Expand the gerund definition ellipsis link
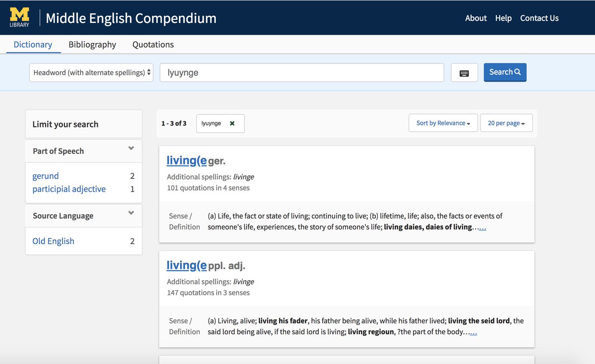The height and width of the screenshot is (364, 595). [482, 227]
